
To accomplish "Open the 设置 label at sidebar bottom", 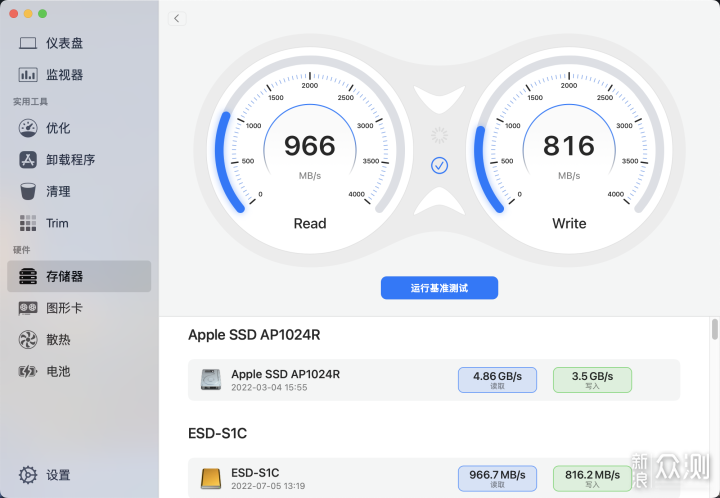I will click(x=58, y=475).
